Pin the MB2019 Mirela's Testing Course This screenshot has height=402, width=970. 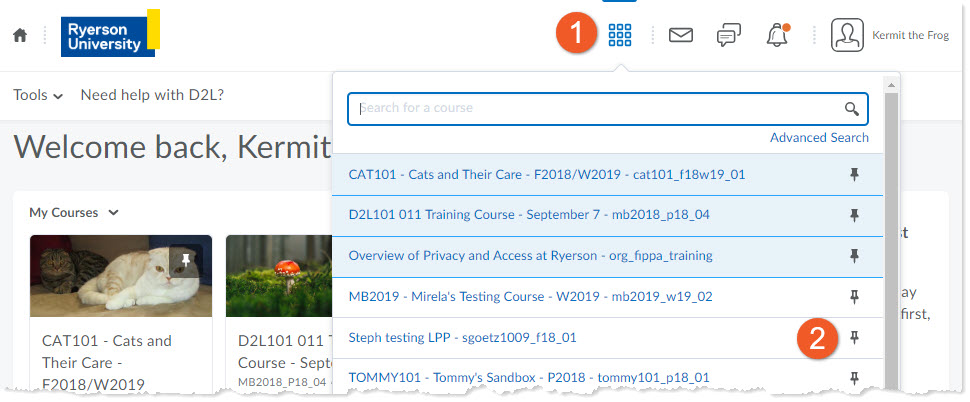(x=854, y=297)
